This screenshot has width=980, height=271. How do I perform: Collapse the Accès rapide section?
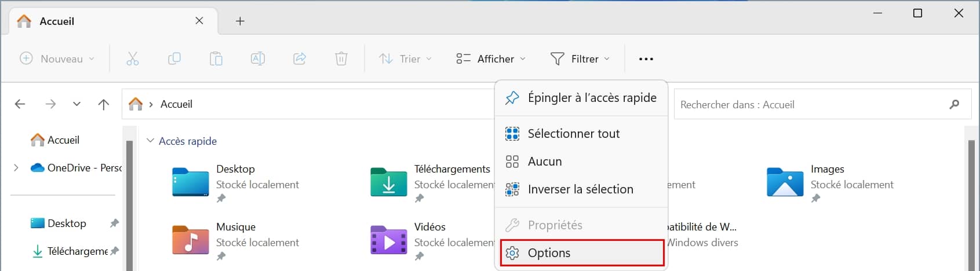(x=151, y=141)
